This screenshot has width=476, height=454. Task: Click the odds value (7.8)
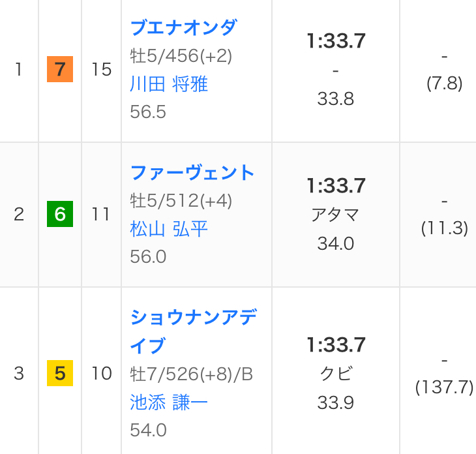(x=444, y=83)
